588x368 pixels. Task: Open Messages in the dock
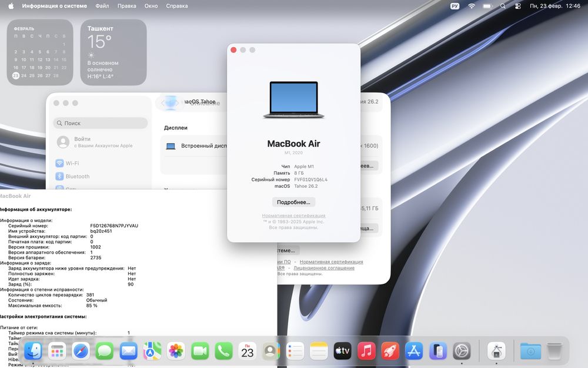105,352
